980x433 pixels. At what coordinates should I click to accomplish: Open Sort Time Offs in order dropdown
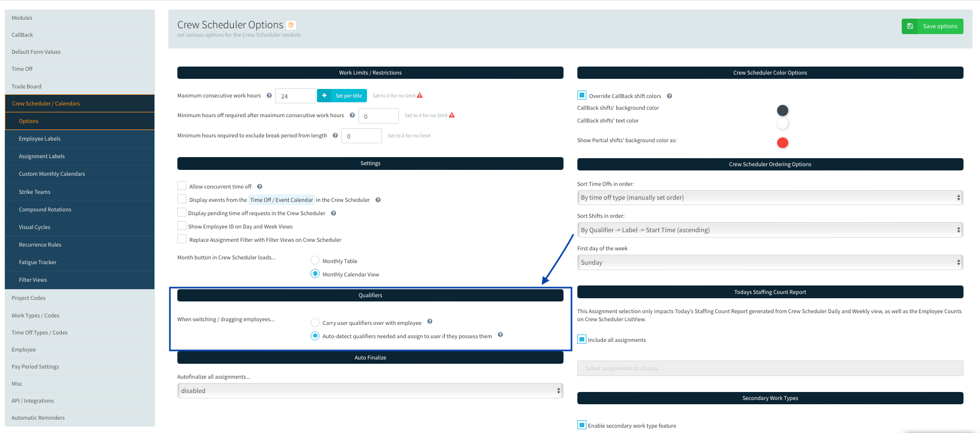pos(770,198)
